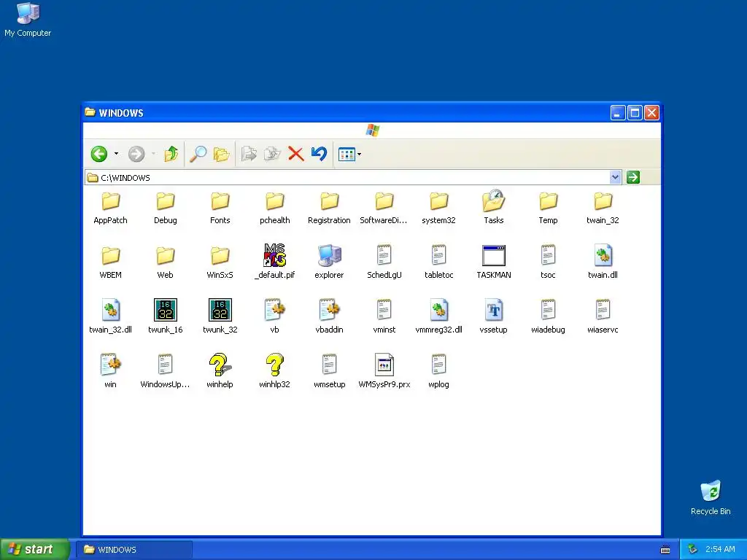Screen dimensions: 747x560
Task: Select the winhlp32 program icon
Action: tap(275, 371)
